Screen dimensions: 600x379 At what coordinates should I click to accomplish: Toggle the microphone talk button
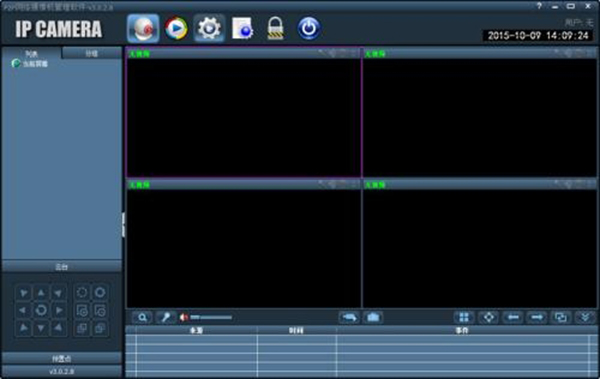pyautogui.click(x=166, y=317)
